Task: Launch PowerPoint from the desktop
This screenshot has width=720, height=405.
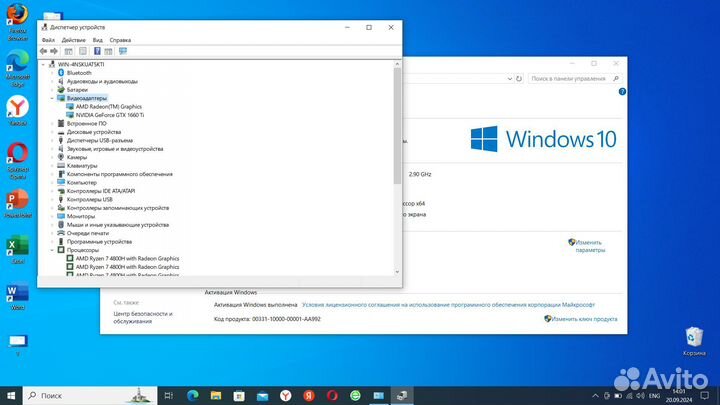Action: click(17, 199)
